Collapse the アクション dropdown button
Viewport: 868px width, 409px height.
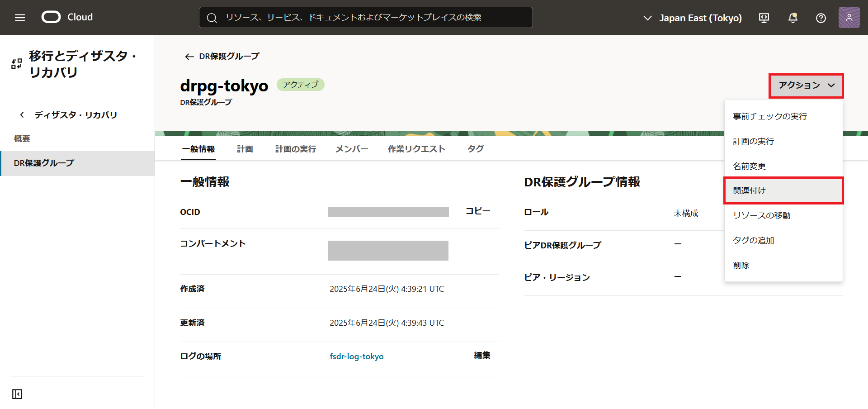click(806, 86)
